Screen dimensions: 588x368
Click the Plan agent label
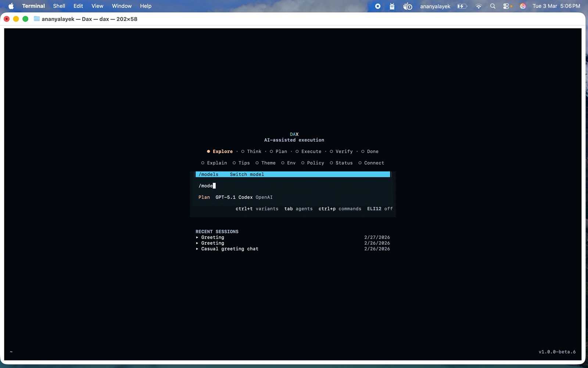tap(204, 197)
